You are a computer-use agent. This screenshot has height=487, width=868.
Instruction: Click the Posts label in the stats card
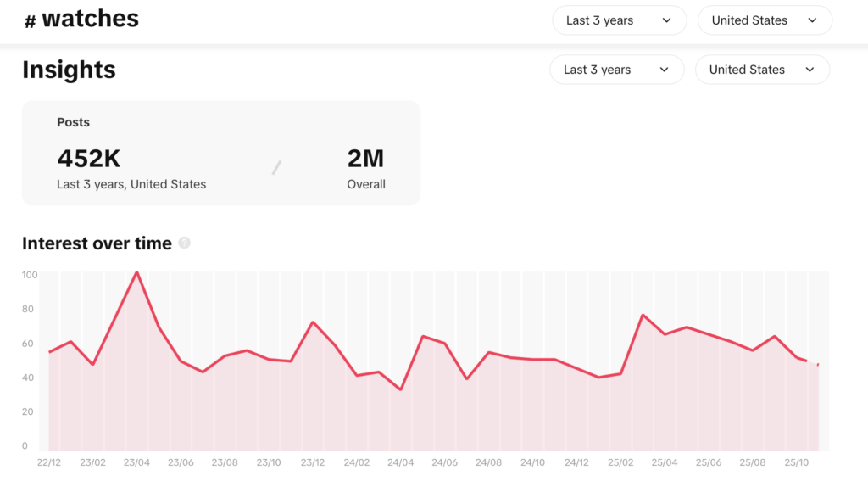tap(73, 122)
